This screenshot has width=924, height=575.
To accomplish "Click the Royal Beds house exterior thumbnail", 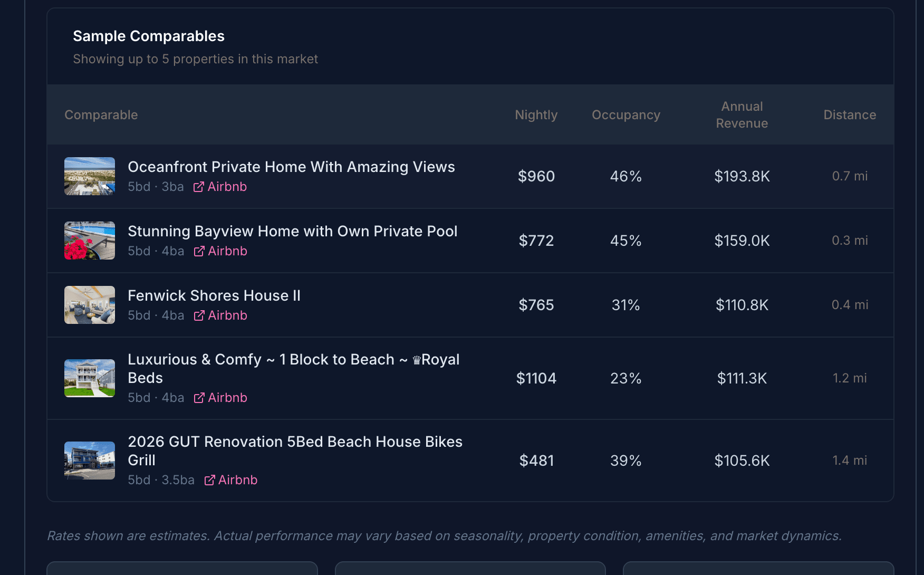I will tap(89, 378).
